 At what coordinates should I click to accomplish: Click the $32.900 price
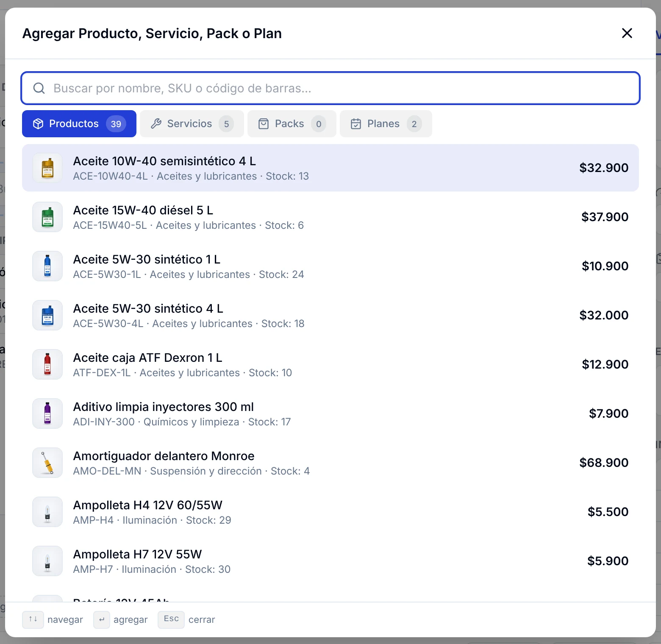(604, 168)
